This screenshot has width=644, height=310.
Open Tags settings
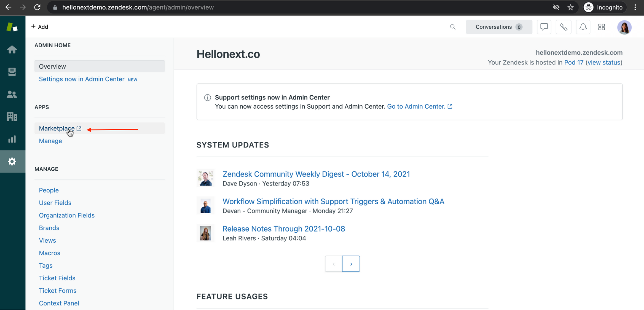click(46, 265)
